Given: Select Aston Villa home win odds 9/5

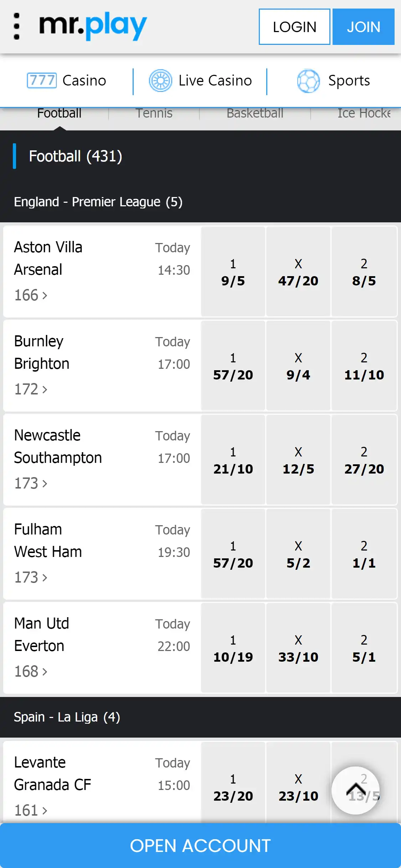Looking at the screenshot, I should [233, 272].
